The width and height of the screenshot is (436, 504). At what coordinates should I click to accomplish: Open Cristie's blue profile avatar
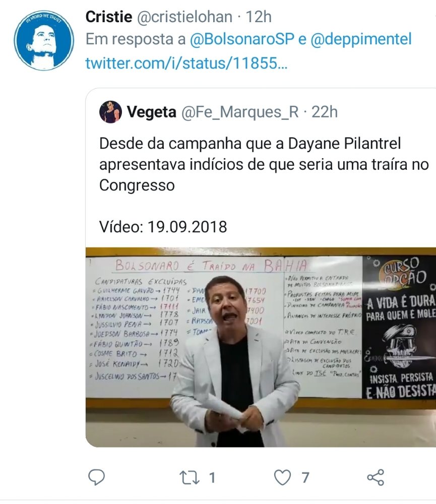pyautogui.click(x=44, y=40)
